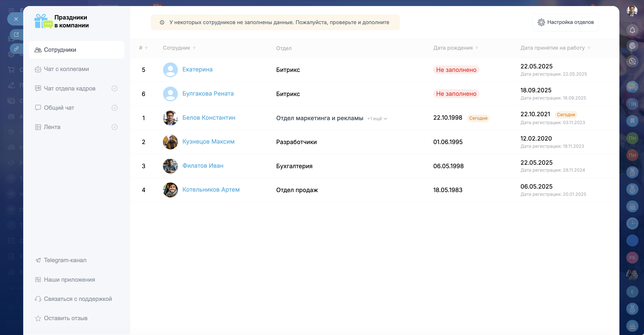The width and height of the screenshot is (644, 335).
Task: Toggle checkmark next to Чат отдела кадров
Action: pos(114,88)
